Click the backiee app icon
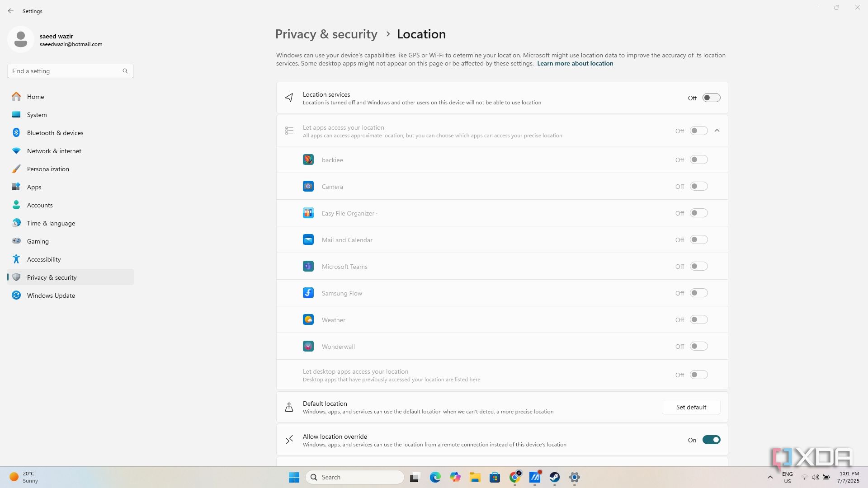868x488 pixels. click(308, 160)
